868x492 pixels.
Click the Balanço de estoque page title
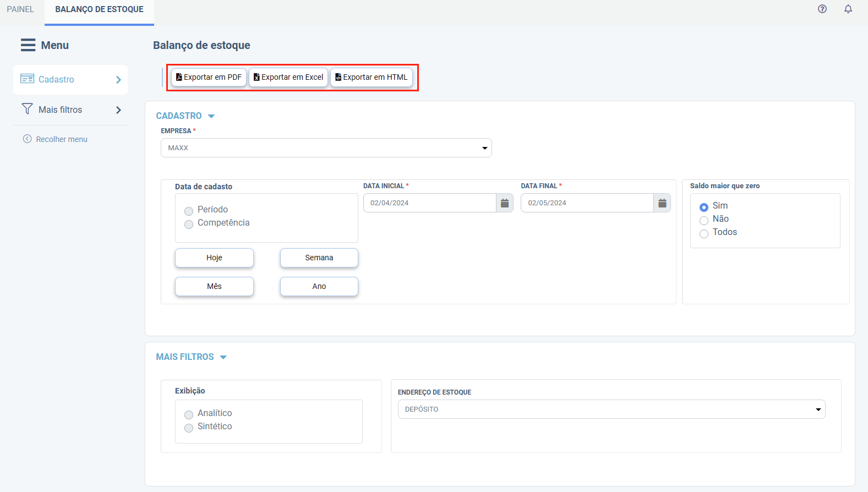201,45
